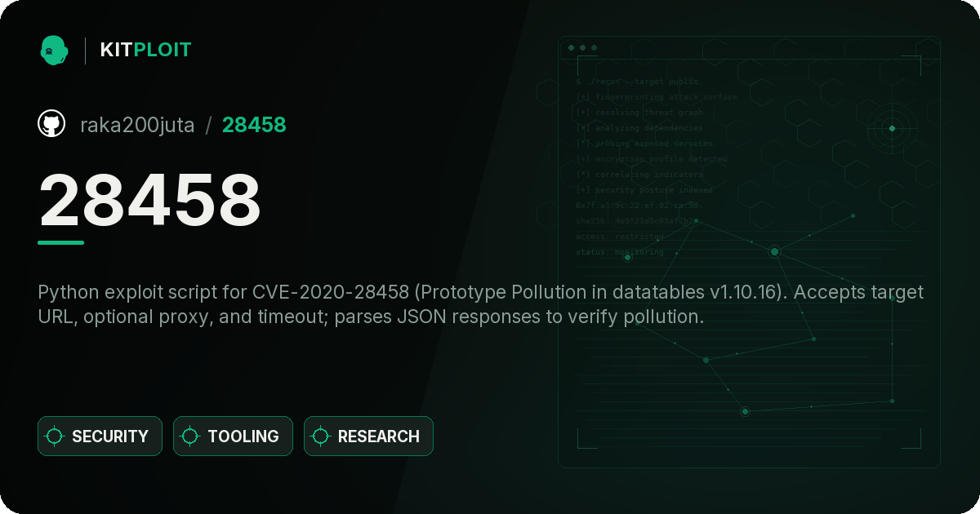Click the GitHub octocat icon
The image size is (980, 514).
51,124
